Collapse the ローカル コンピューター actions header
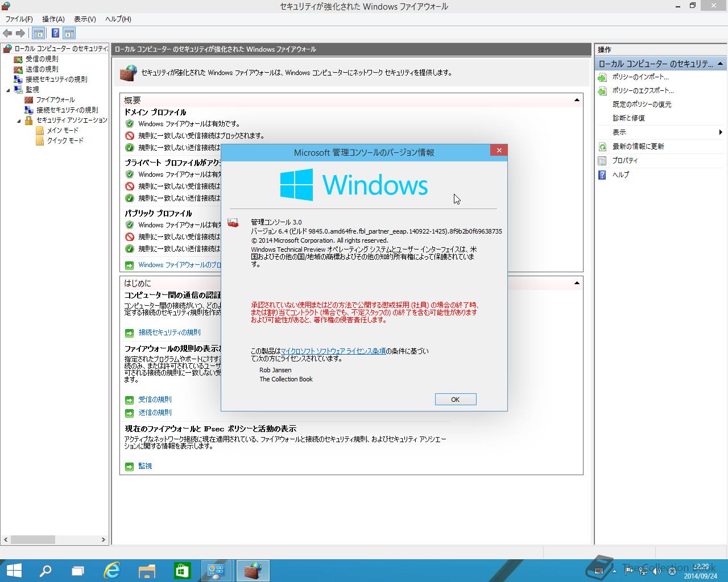 (x=720, y=64)
